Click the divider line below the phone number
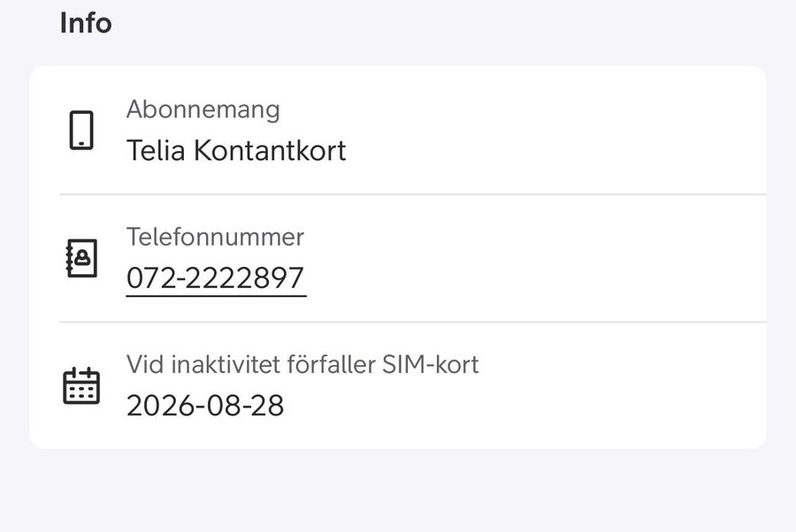Screen dimensions: 796x532 click(x=412, y=322)
